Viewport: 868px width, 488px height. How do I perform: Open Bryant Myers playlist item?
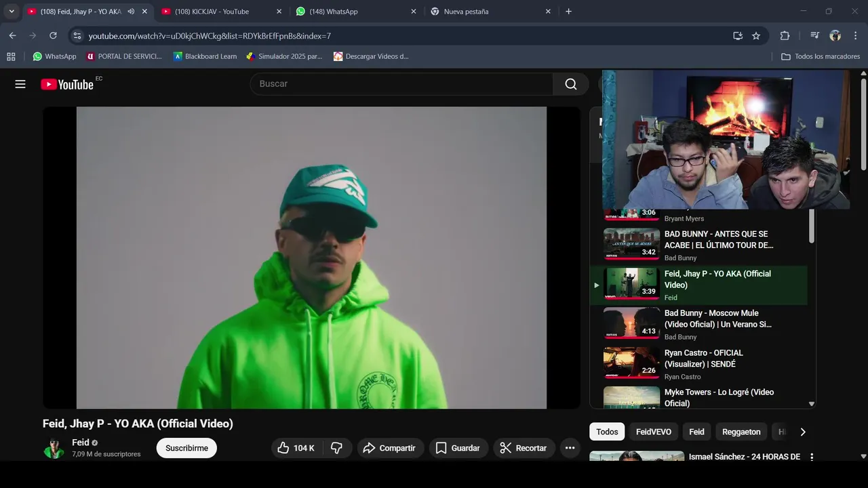698,216
